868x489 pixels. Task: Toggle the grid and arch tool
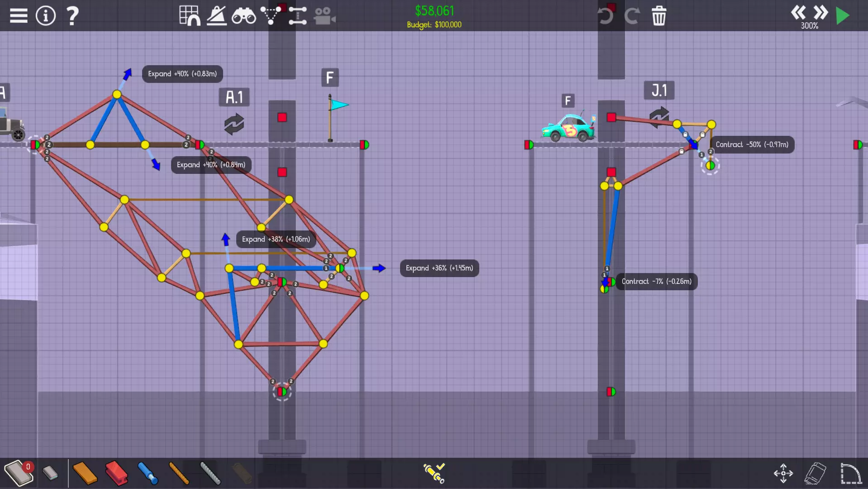pos(190,16)
